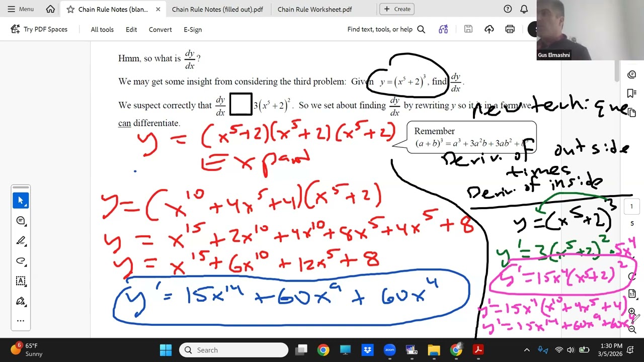Click the Create button

(397, 9)
